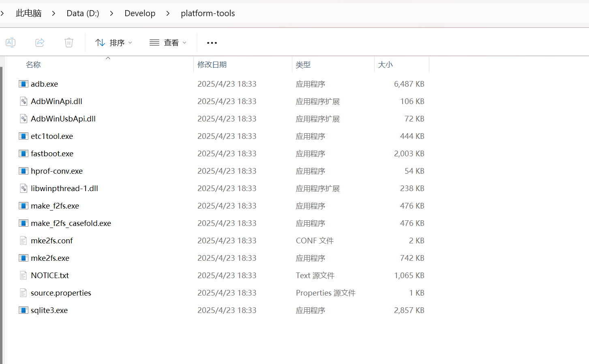Select the AdbWinApi.dll file icon
Screen dimensions: 589x364
24,101
